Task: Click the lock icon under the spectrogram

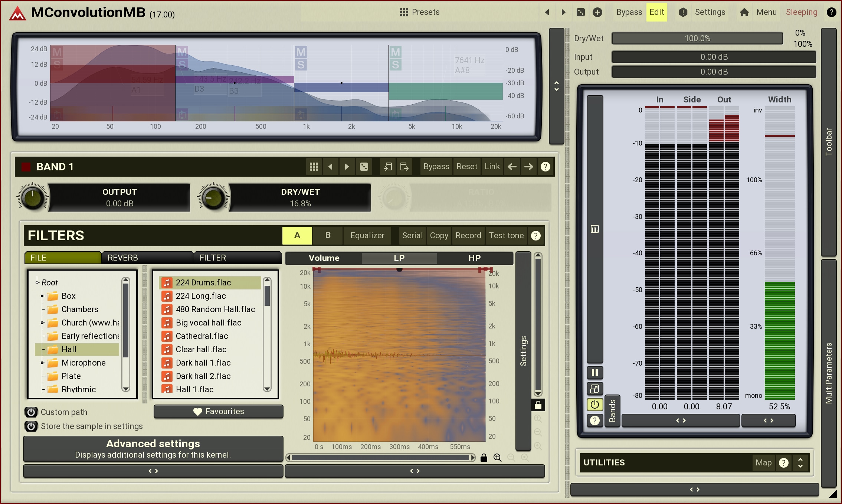Action: pyautogui.click(x=484, y=458)
